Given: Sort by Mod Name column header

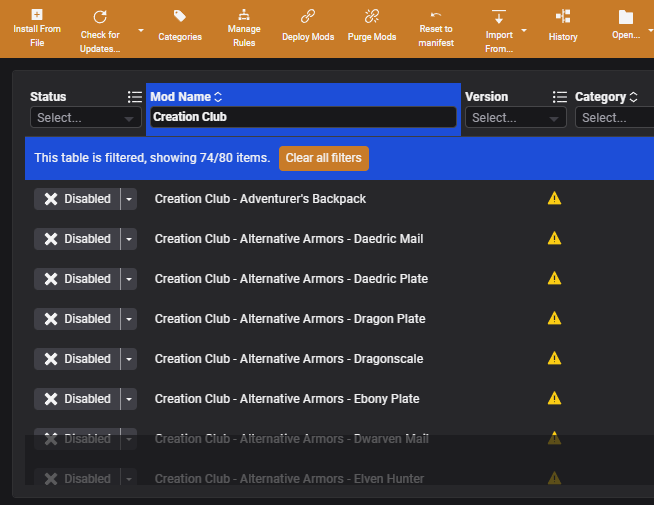Looking at the screenshot, I should (186, 97).
